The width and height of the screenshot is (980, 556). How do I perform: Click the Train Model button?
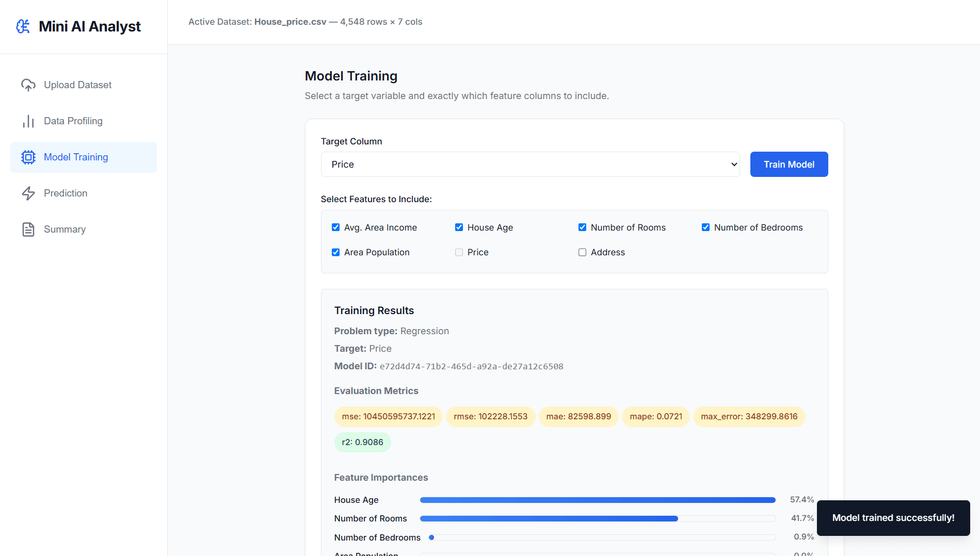point(789,165)
